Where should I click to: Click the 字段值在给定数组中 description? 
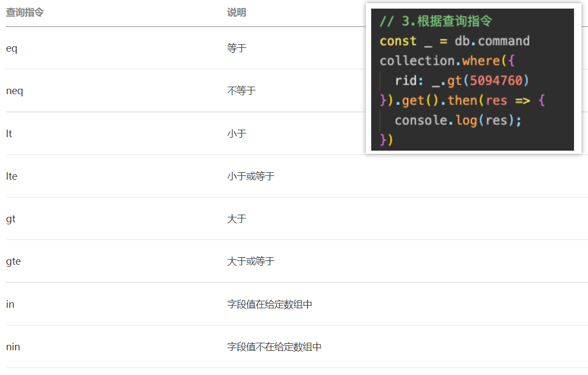(270, 305)
